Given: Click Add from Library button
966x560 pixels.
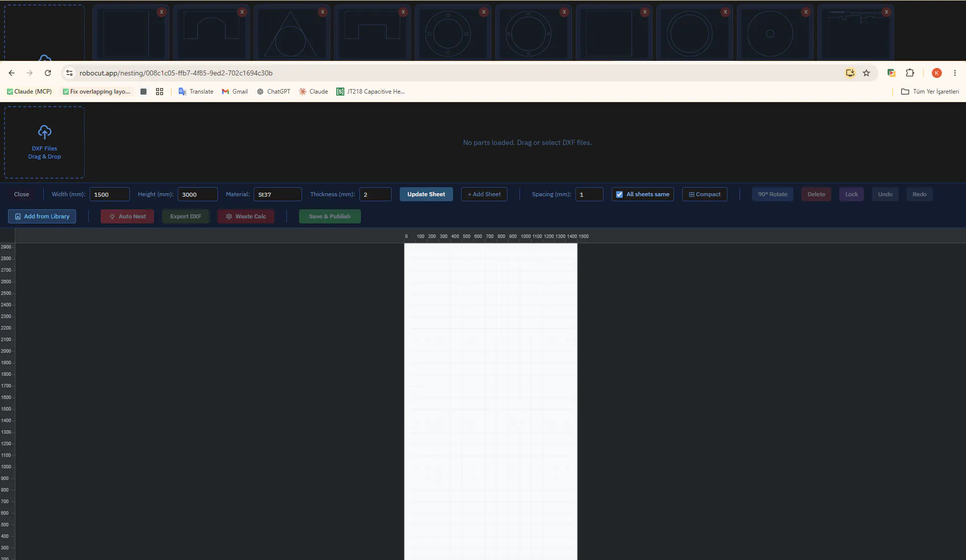Looking at the screenshot, I should coord(42,216).
